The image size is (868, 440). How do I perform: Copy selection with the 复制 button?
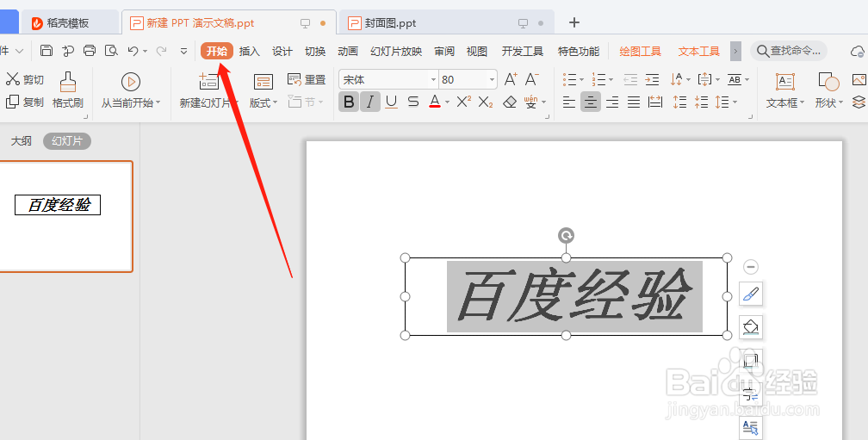coord(25,102)
